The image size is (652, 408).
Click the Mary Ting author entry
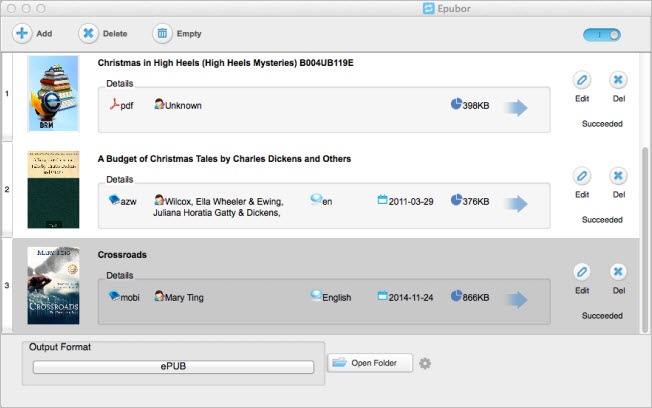(x=179, y=297)
